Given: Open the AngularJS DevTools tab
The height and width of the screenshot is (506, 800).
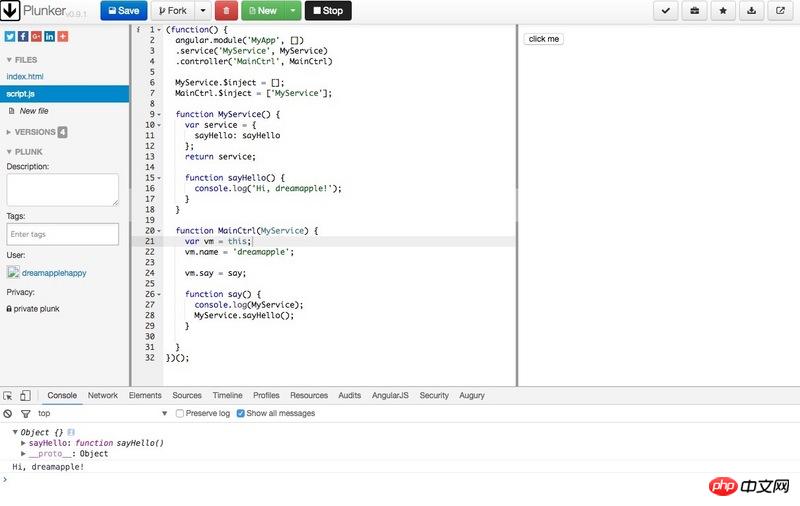Looking at the screenshot, I should pyautogui.click(x=391, y=396).
